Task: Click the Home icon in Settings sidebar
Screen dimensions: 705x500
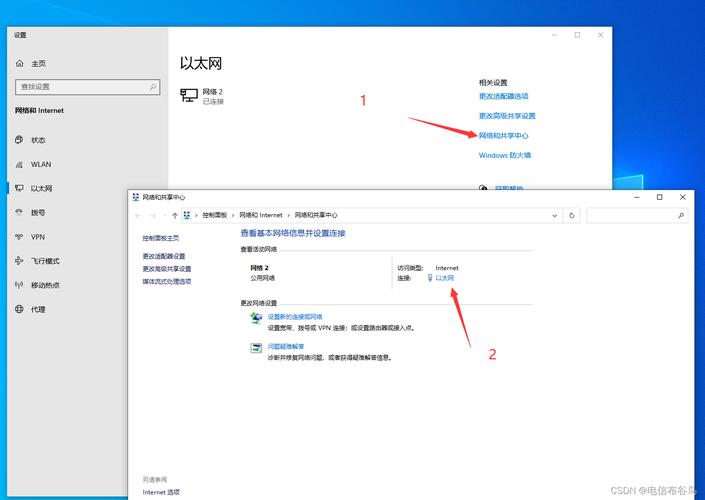Action: [20, 63]
